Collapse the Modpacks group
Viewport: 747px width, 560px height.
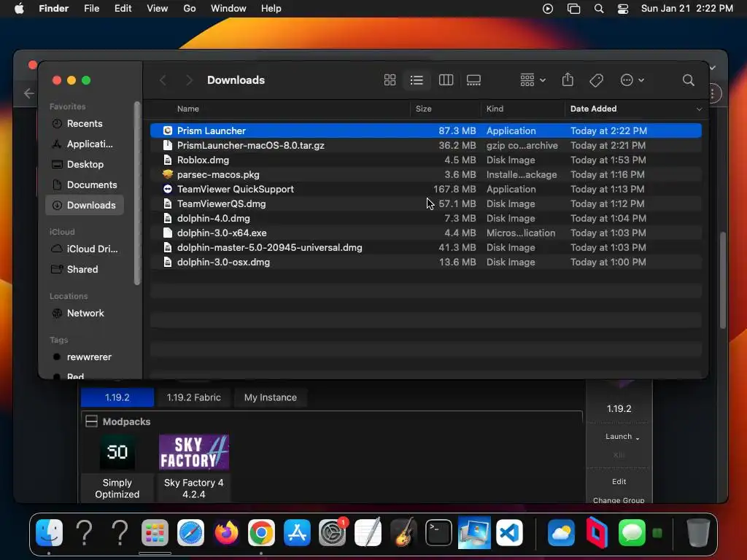click(x=91, y=421)
